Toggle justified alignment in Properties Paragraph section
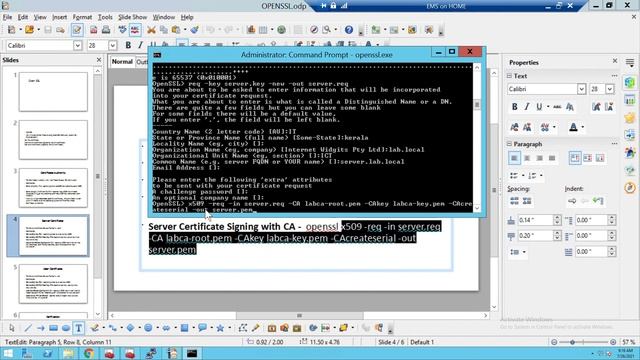This screenshot has height=360, width=640. tap(552, 158)
